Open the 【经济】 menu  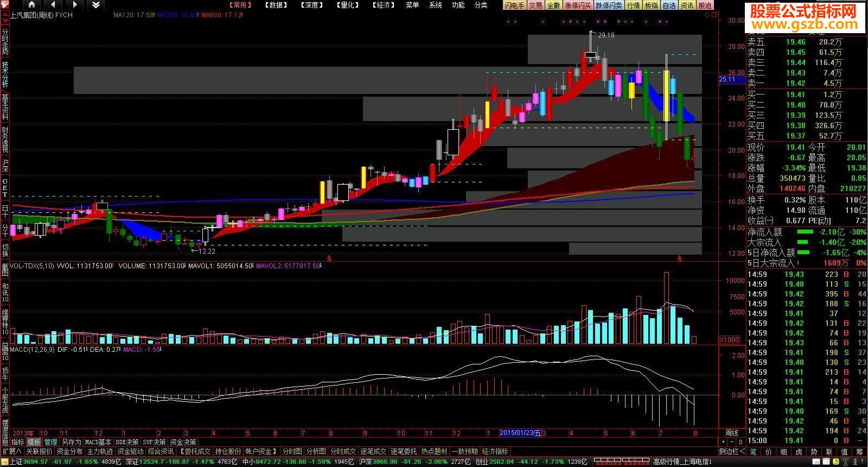384,5
